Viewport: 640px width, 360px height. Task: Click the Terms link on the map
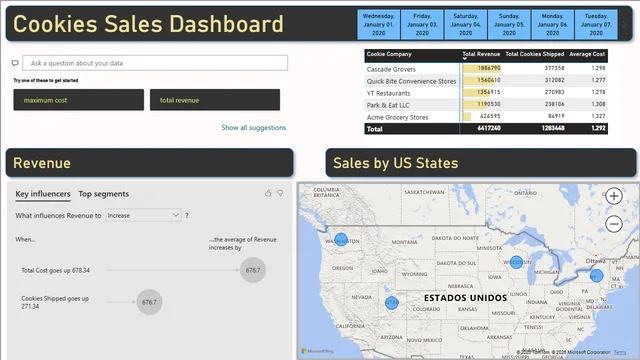point(620,352)
